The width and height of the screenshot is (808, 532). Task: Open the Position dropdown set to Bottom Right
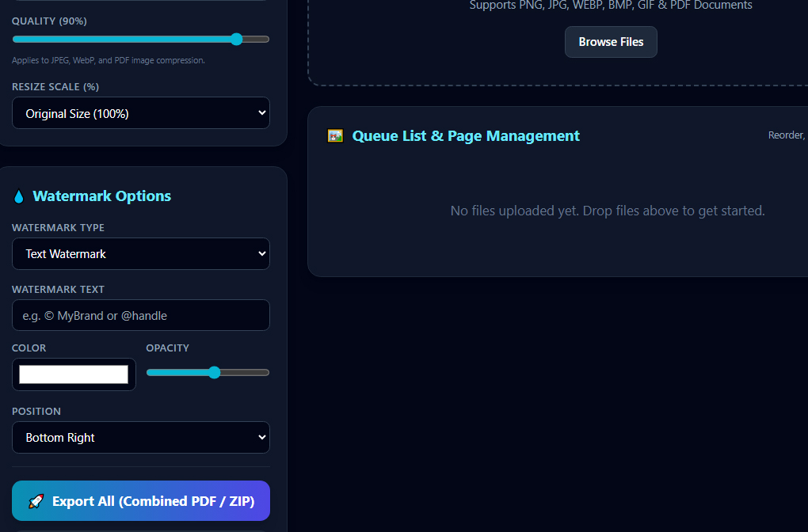tap(141, 438)
